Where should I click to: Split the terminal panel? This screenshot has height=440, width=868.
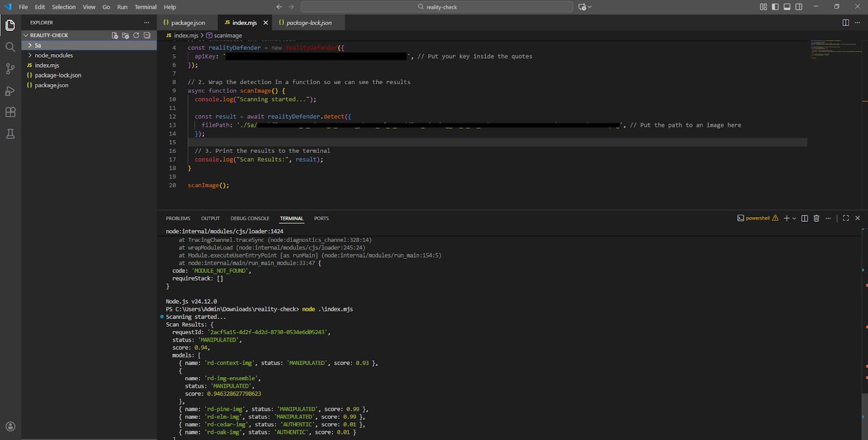click(x=805, y=218)
